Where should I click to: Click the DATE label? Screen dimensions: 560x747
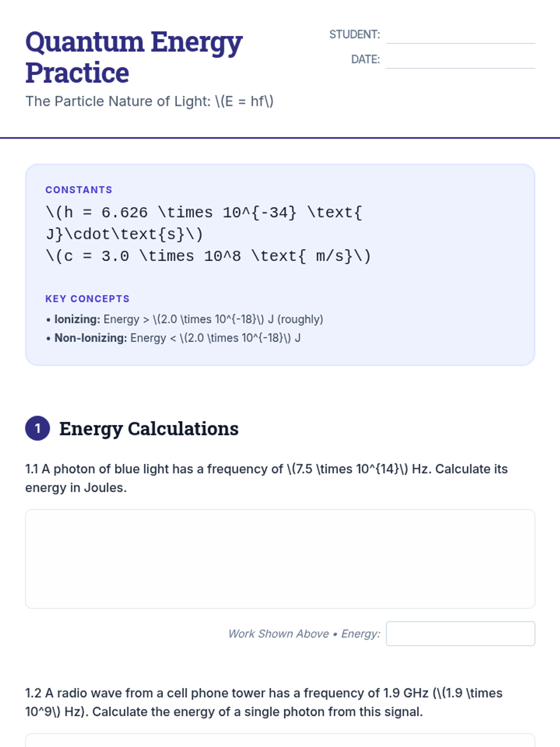point(365,59)
